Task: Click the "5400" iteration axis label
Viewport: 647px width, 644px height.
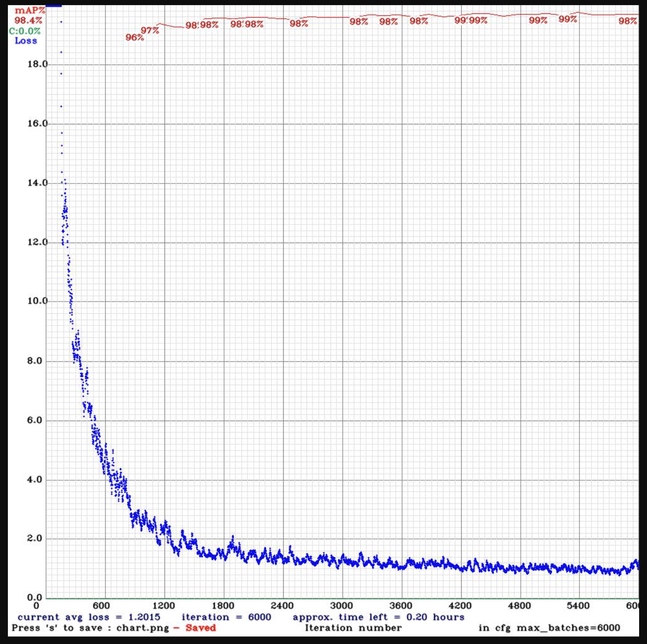Action: click(x=578, y=606)
